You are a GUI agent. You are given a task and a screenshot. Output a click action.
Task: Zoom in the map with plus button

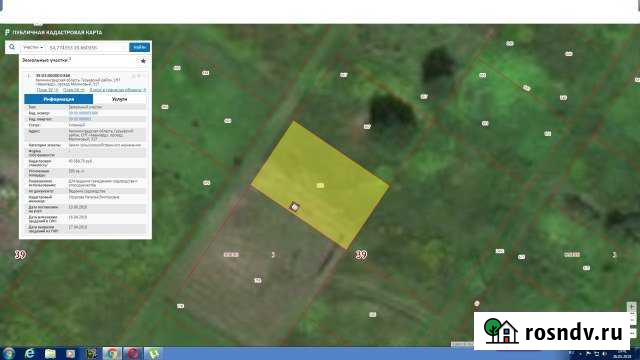coord(632,307)
